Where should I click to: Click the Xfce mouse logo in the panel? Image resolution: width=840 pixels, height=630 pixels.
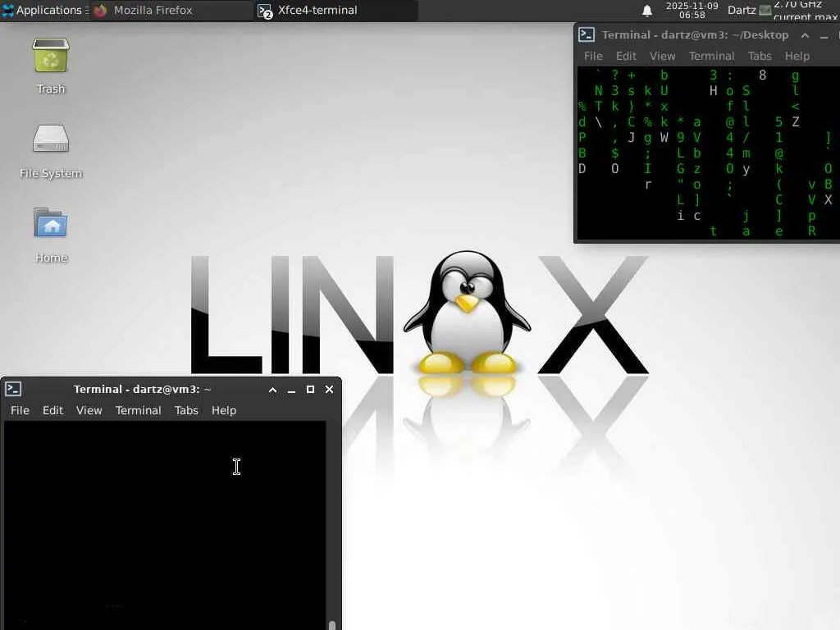click(x=7, y=10)
